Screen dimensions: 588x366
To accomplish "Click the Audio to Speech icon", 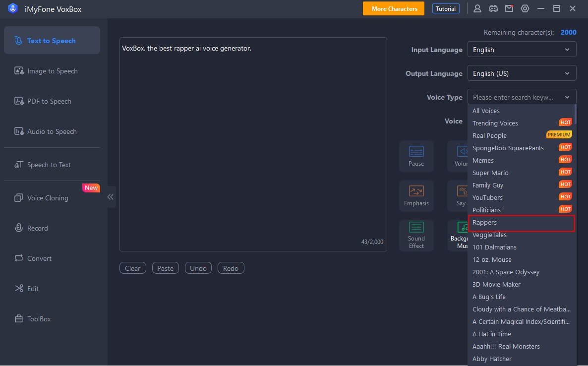I will [19, 131].
